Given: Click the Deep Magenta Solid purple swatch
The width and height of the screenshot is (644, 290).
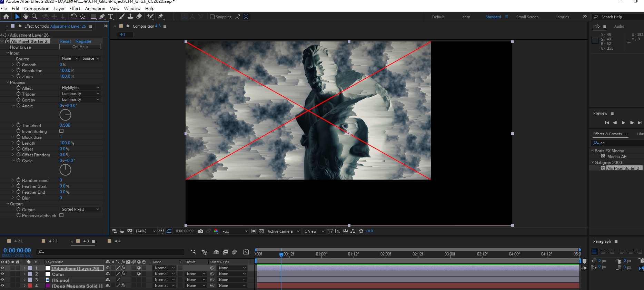Looking at the screenshot, I should click(x=48, y=286).
